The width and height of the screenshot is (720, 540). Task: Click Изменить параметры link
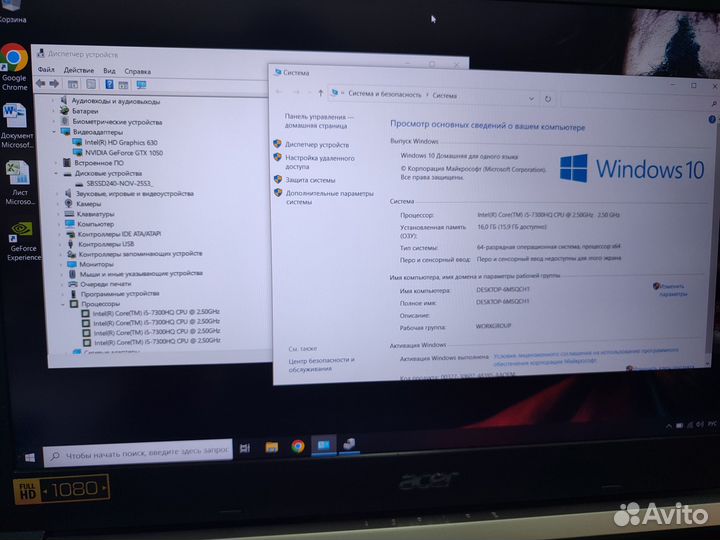(673, 290)
